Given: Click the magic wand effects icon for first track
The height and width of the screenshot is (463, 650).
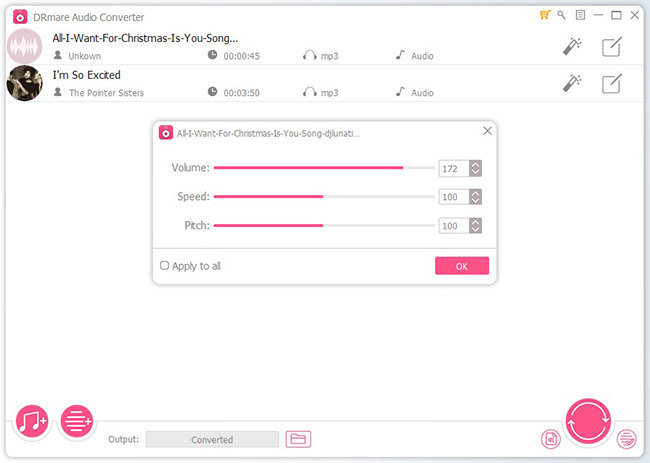Looking at the screenshot, I should (572, 46).
